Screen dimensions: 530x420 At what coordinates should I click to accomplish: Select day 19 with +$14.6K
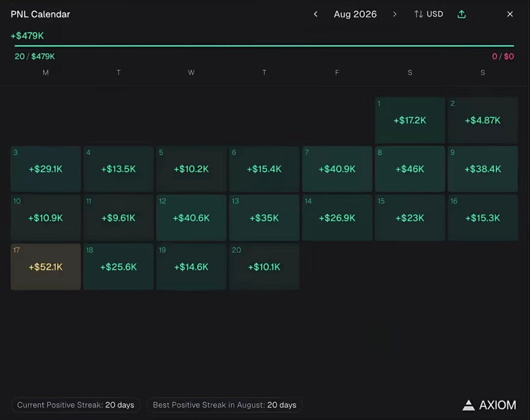click(191, 267)
